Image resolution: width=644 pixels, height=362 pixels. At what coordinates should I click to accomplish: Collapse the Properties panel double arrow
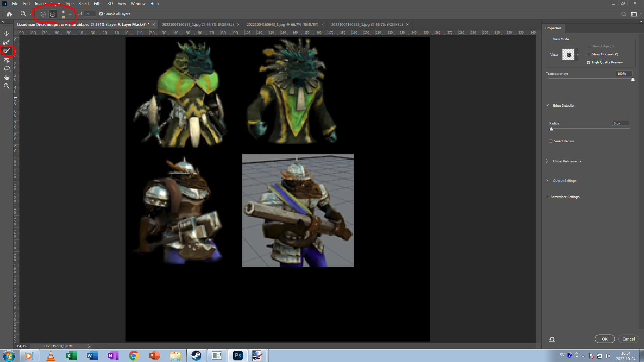[641, 22]
